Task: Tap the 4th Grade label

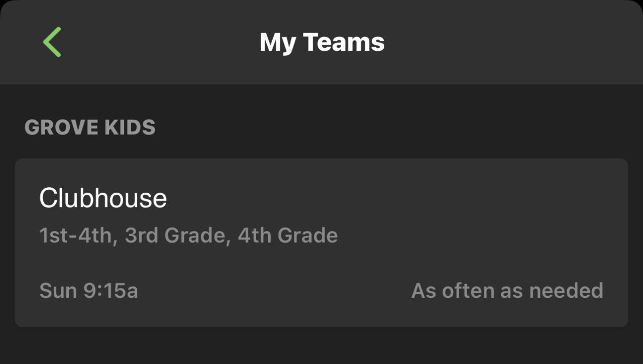Action: (x=287, y=235)
